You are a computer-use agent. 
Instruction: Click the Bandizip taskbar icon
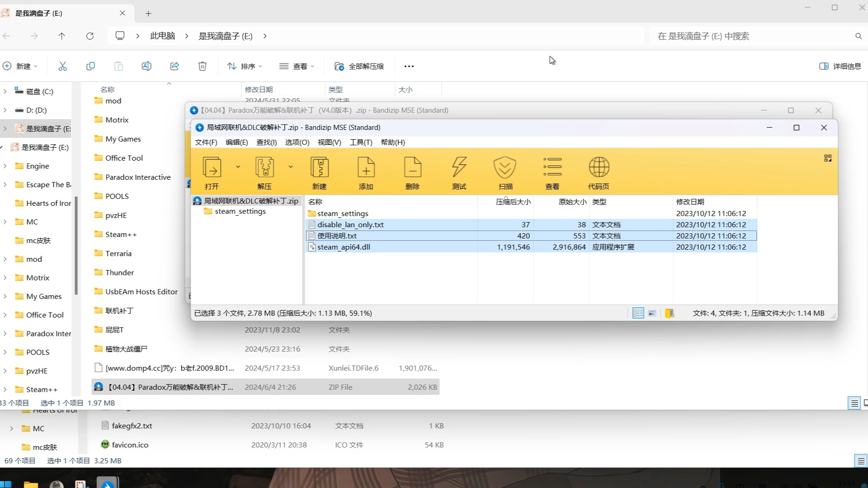click(108, 483)
